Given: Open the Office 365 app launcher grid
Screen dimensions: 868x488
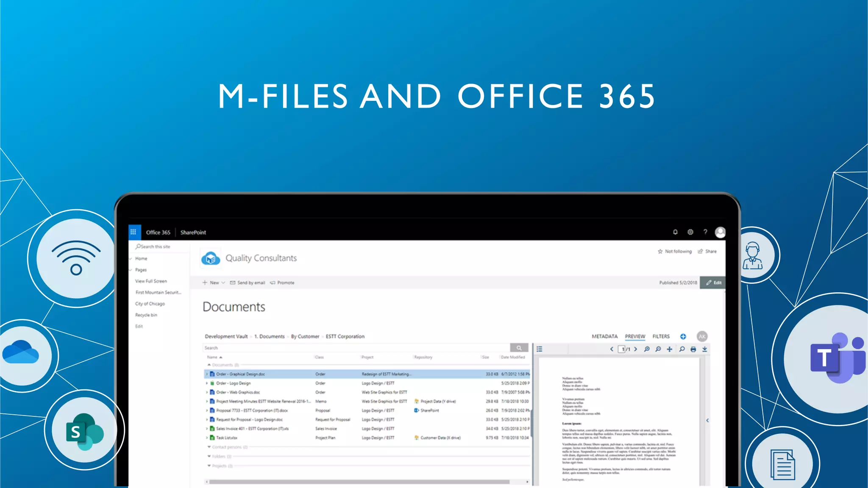Looking at the screenshot, I should (134, 232).
